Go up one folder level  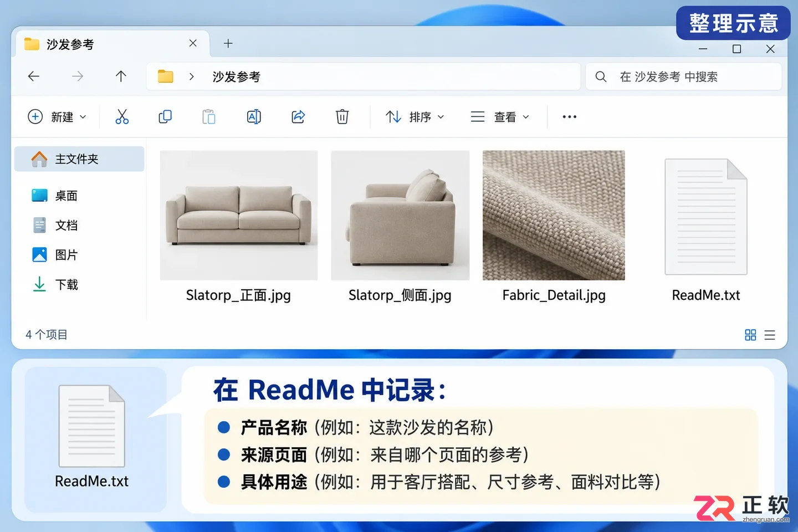click(121, 76)
